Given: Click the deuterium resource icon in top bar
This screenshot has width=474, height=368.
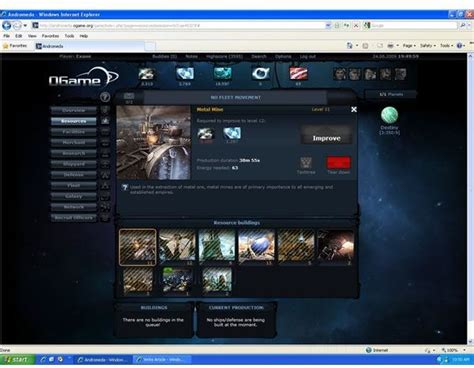Looking at the screenshot, I should point(222,74).
